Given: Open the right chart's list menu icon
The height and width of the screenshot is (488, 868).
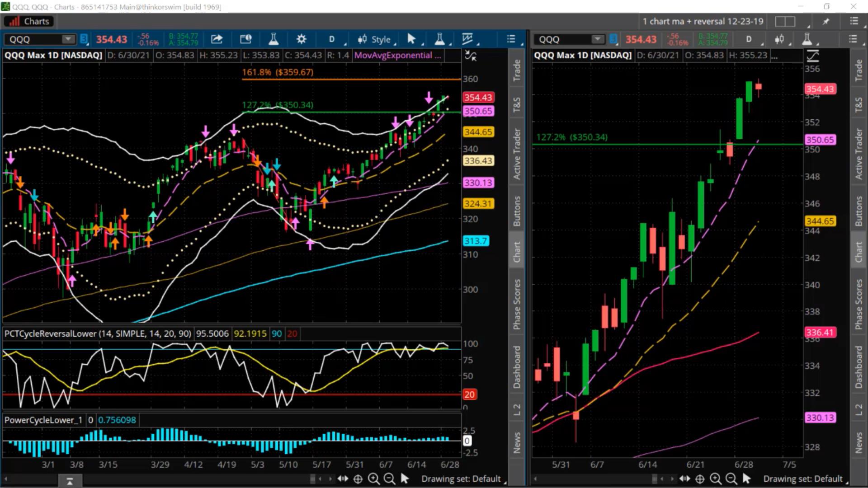Looking at the screenshot, I should (x=853, y=39).
